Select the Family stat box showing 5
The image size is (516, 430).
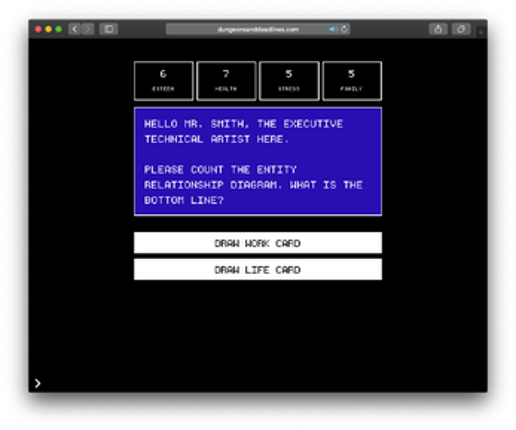(x=352, y=81)
